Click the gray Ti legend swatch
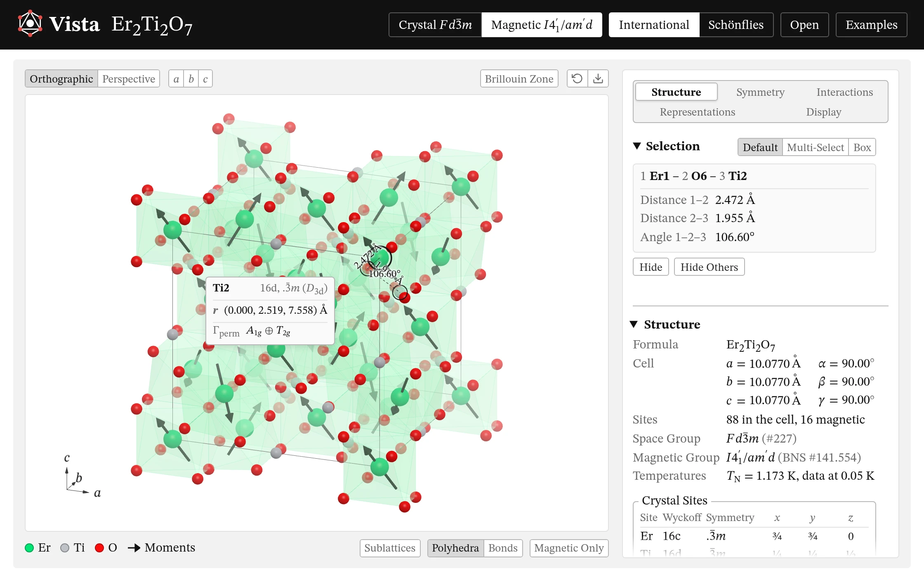Image resolution: width=924 pixels, height=578 pixels. pos(65,548)
